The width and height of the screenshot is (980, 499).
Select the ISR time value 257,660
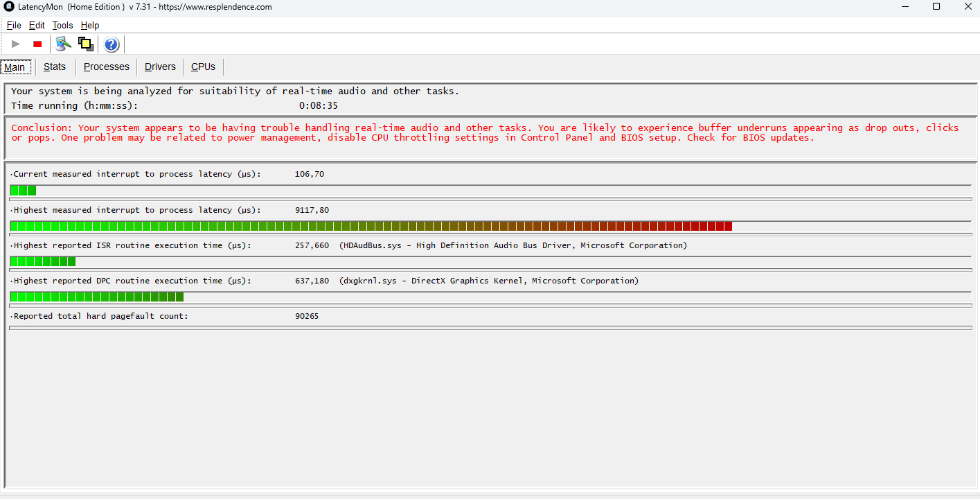click(312, 245)
